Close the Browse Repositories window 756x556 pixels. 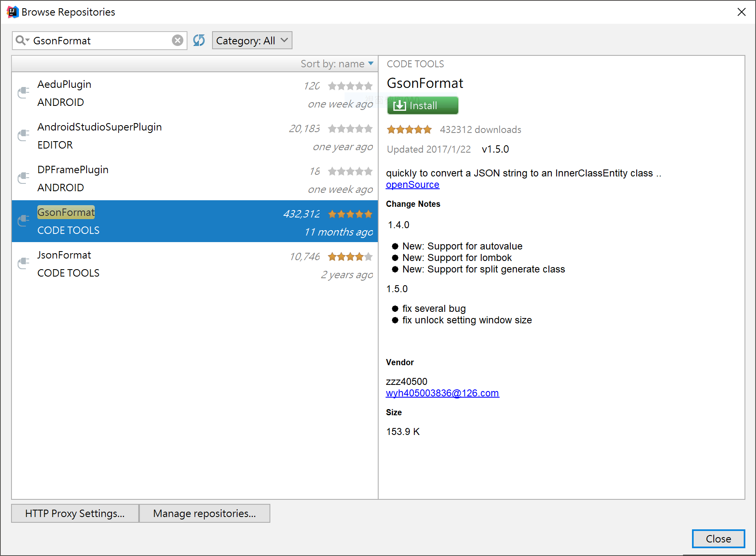click(741, 12)
